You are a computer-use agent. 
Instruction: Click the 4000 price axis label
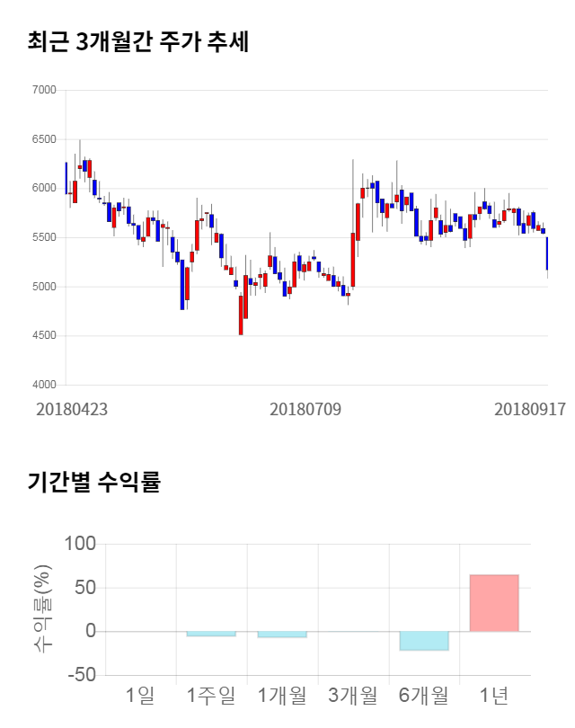coord(43,385)
